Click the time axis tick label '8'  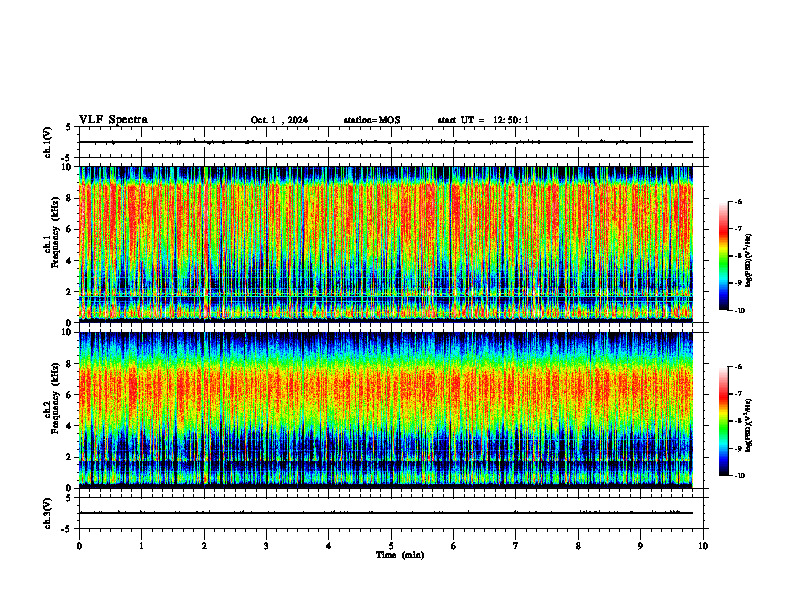(578, 546)
